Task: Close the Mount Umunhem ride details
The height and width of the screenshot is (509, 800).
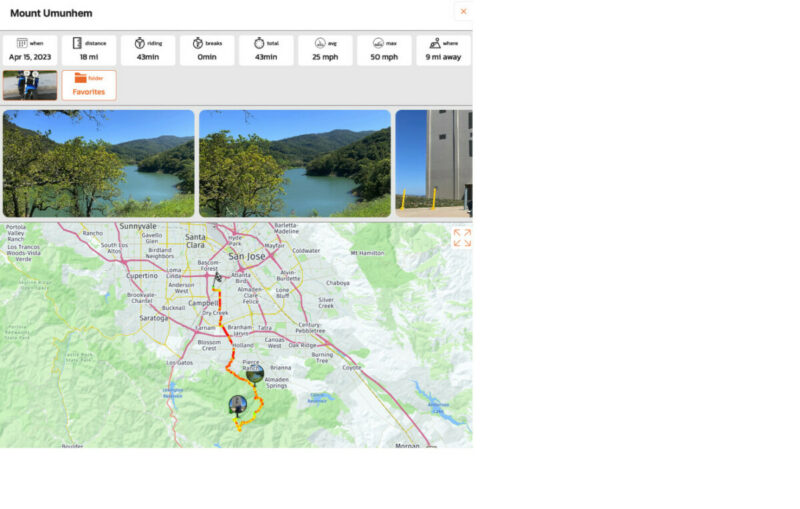Action: pos(462,11)
